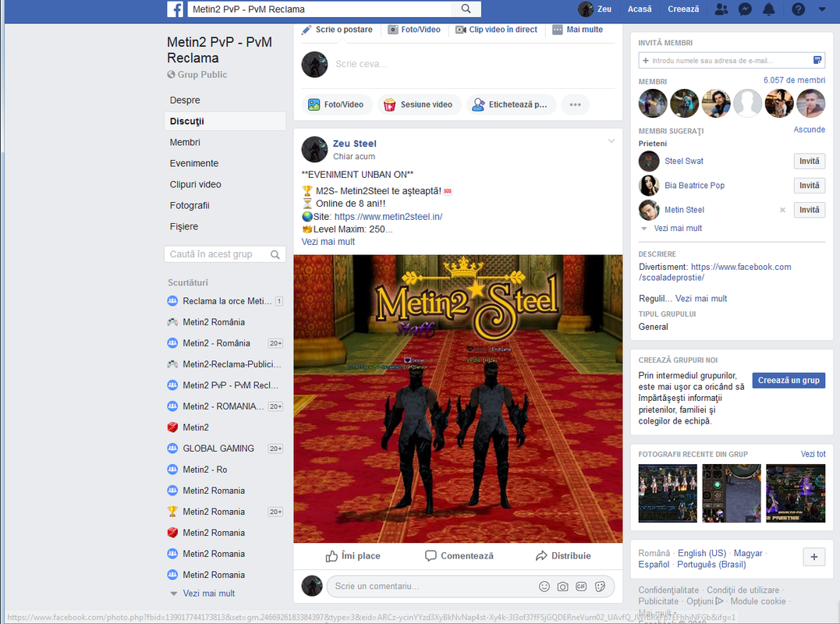840x624 pixels.
Task: Open notifications bell icon
Action: tap(769, 9)
